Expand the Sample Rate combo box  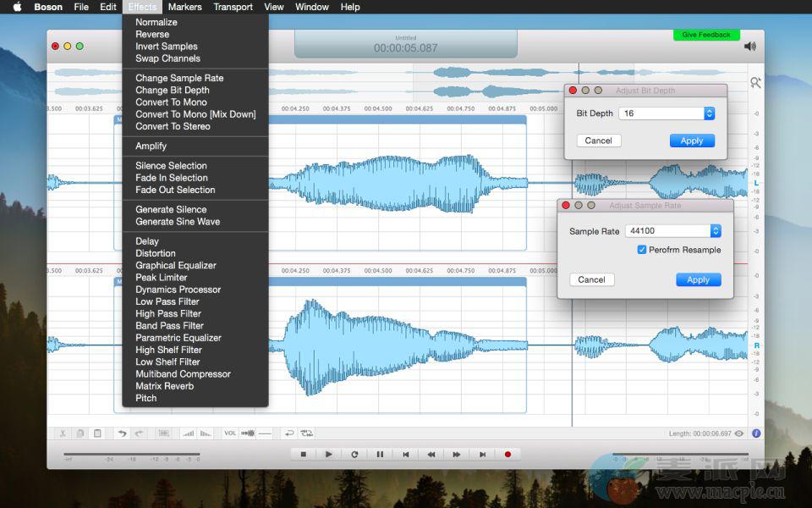point(715,231)
